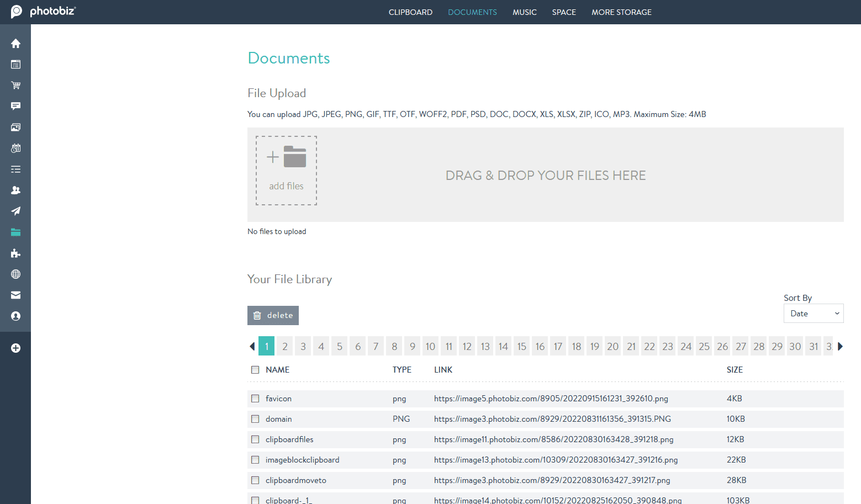Open the domains globe icon
This screenshot has height=504, width=861.
pos(15,274)
